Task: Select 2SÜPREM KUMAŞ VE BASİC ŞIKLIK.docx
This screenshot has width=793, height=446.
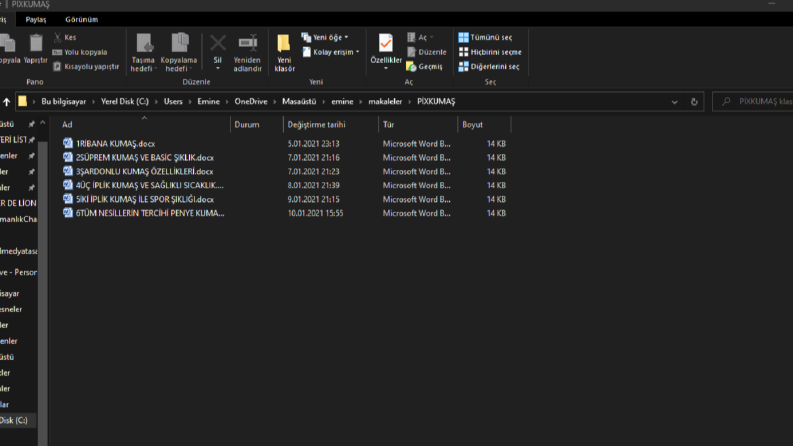Action: coord(145,157)
